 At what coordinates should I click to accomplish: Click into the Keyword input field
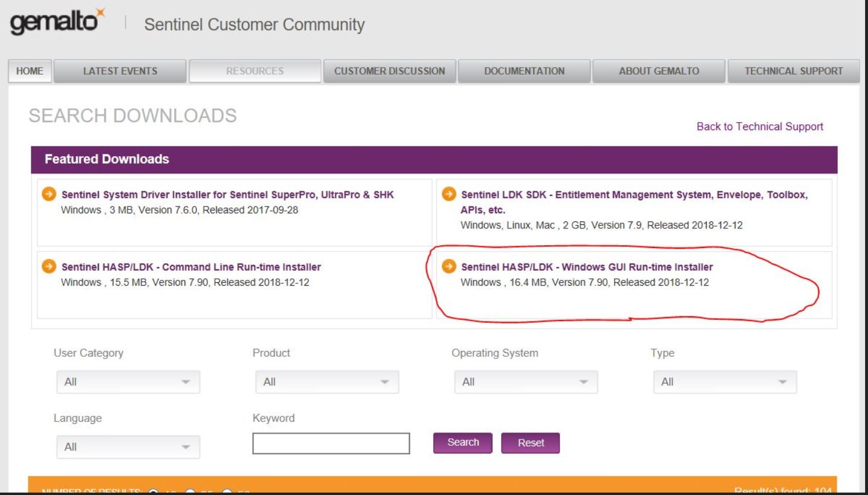point(331,444)
